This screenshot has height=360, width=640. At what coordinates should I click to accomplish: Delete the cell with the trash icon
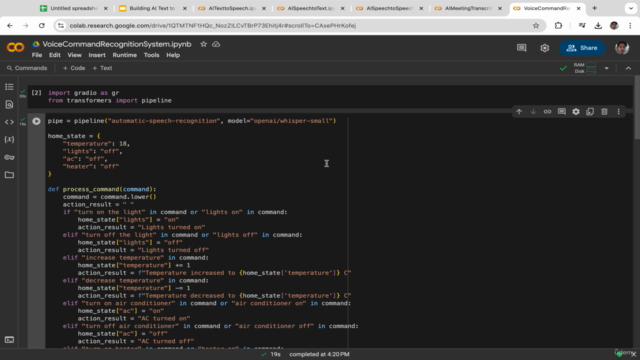604,111
